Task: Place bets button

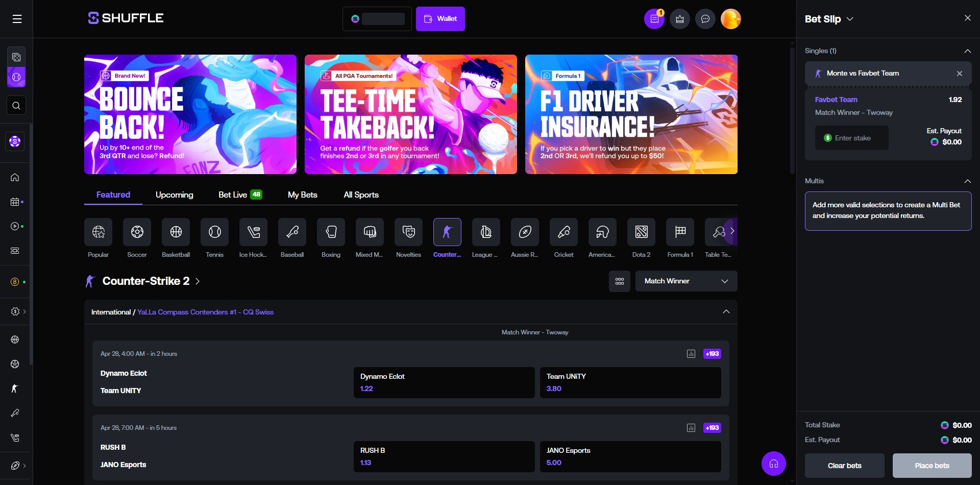Action: [932, 466]
